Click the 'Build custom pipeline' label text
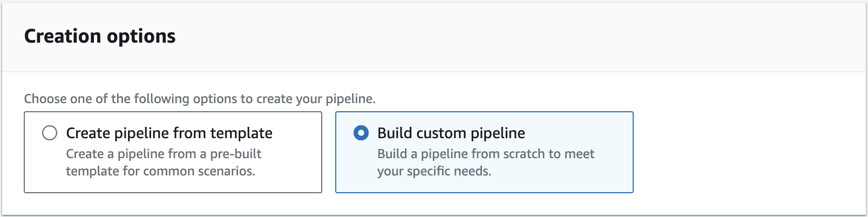 [451, 133]
